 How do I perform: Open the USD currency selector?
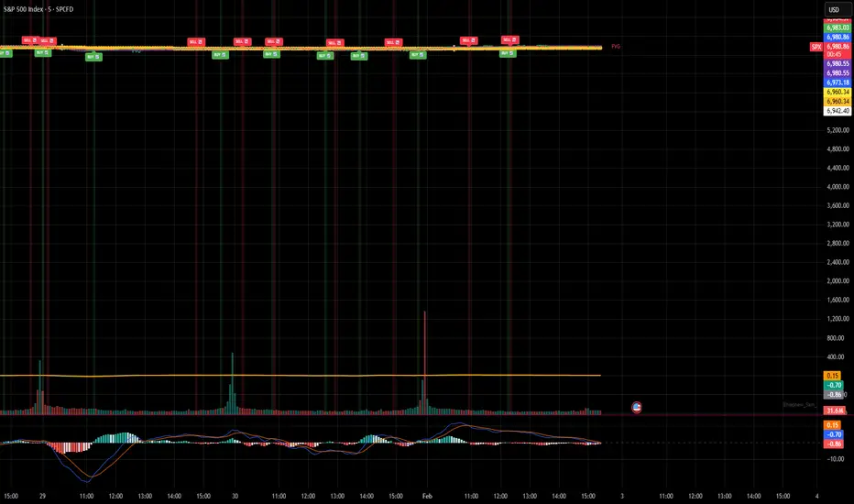point(834,9)
